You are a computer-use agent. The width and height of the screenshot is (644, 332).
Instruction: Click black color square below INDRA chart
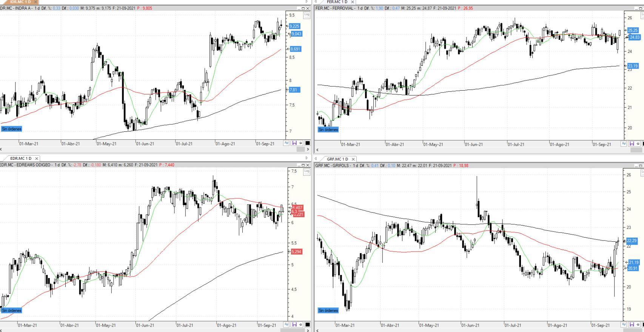[307, 143]
